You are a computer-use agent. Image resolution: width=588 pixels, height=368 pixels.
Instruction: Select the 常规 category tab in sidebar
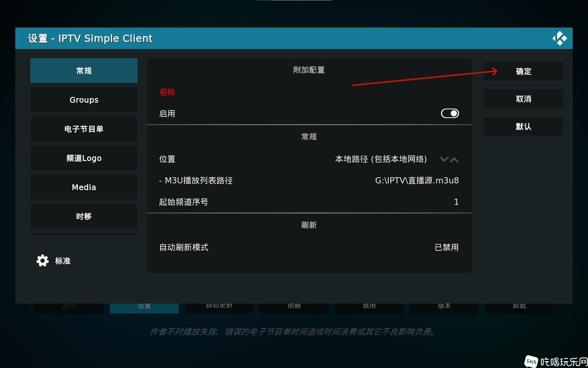pyautogui.click(x=84, y=71)
